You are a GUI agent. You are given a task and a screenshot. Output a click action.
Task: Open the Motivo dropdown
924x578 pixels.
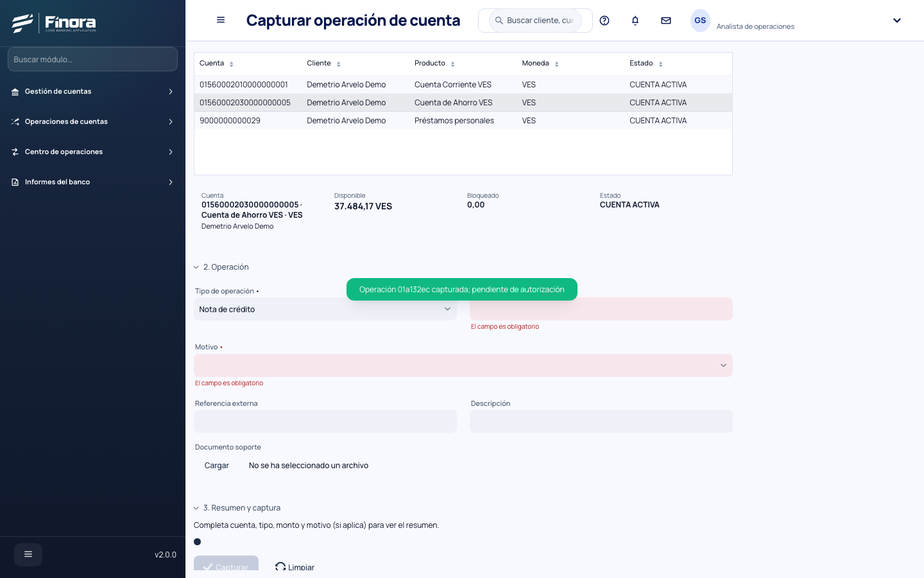pos(463,365)
